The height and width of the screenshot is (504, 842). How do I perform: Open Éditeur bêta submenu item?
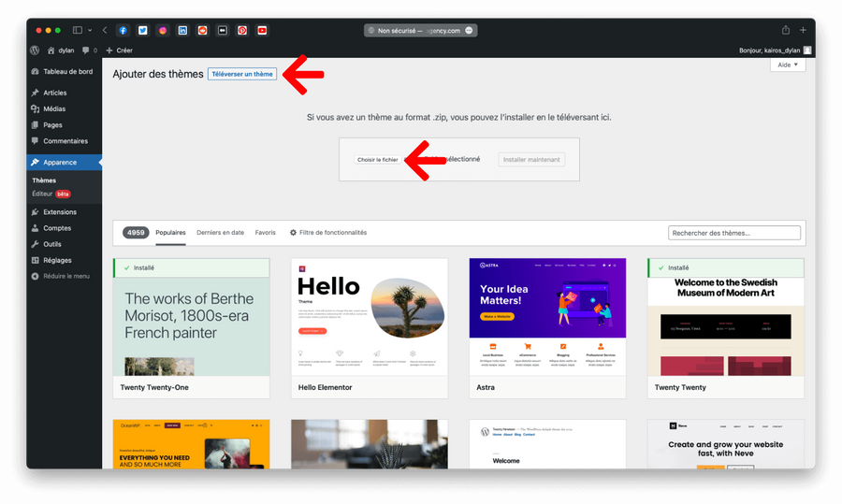pyautogui.click(x=51, y=194)
